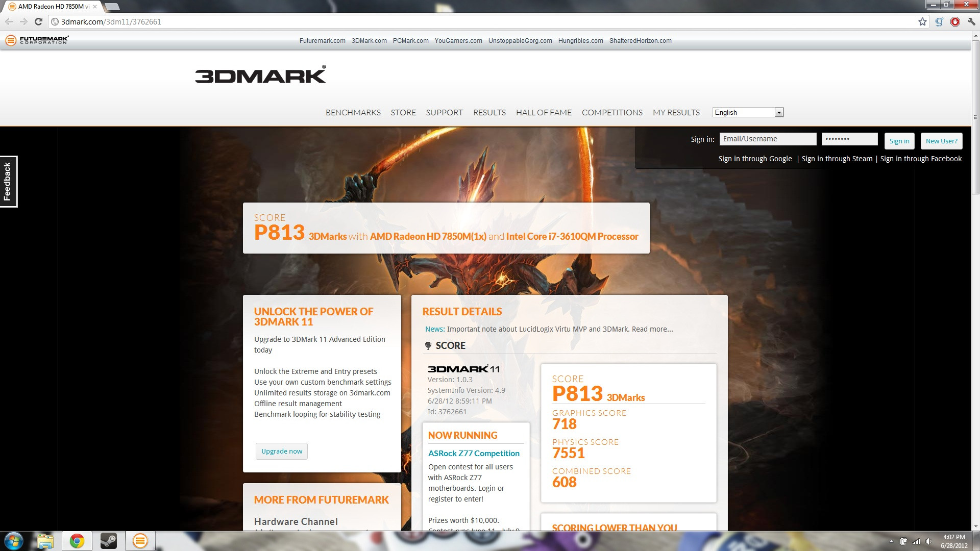Focus the password field
The height and width of the screenshot is (551, 980).
849,139
